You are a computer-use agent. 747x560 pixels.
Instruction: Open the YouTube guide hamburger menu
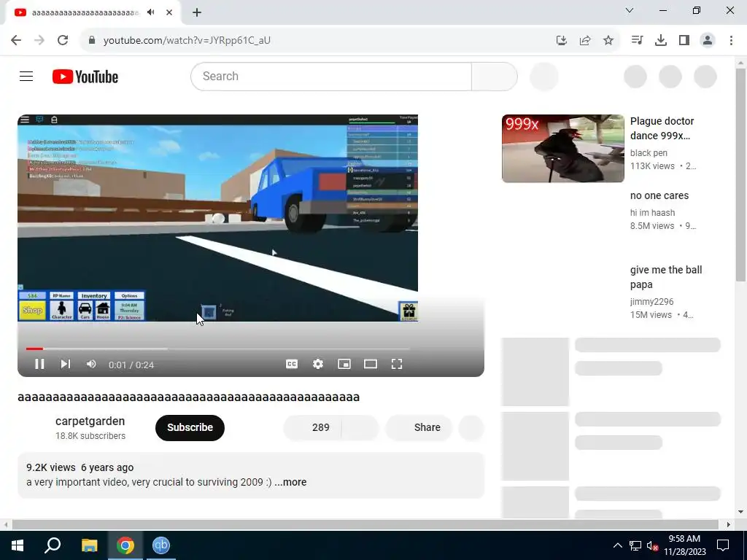point(26,76)
